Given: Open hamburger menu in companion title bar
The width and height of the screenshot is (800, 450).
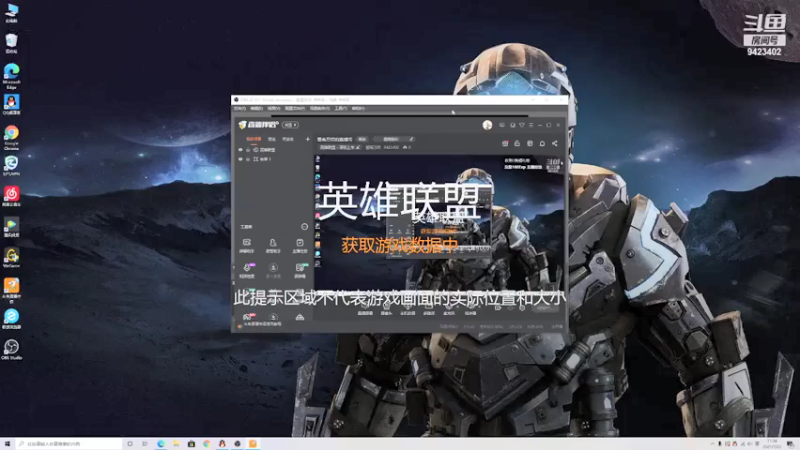Looking at the screenshot, I should coord(531,125).
